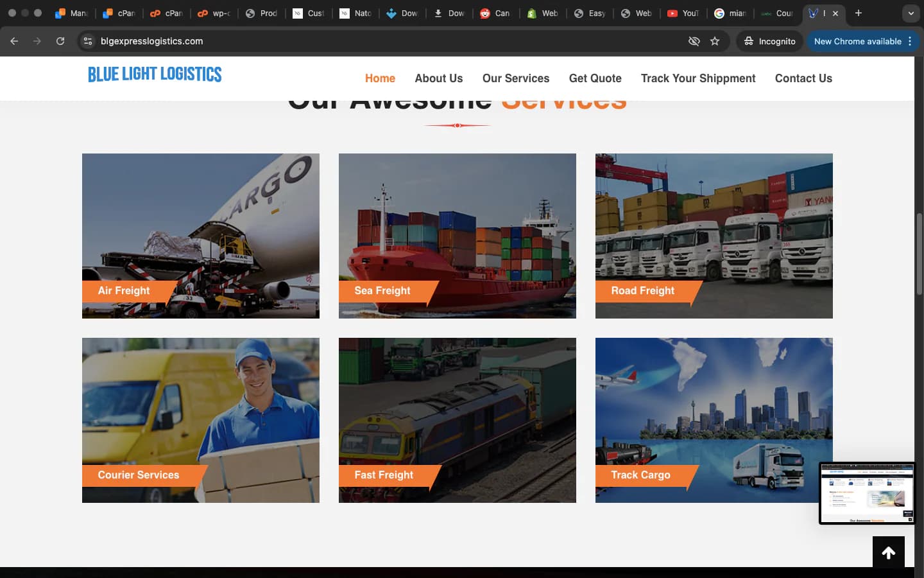Viewport: 924px width, 578px height.
Task: Switch to the Notion 'Cust' tab
Action: [308, 13]
